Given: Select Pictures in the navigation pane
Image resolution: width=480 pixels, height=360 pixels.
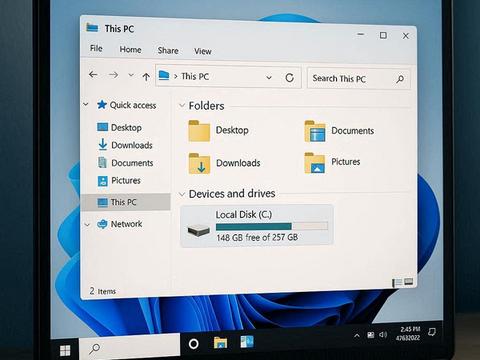Looking at the screenshot, I should tap(119, 181).
